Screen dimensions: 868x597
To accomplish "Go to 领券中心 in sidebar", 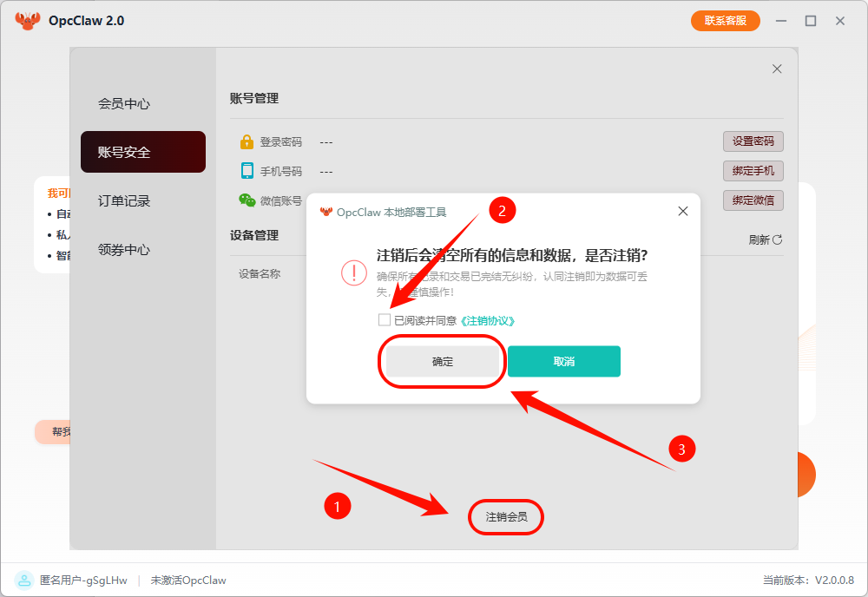I will pyautogui.click(x=124, y=250).
